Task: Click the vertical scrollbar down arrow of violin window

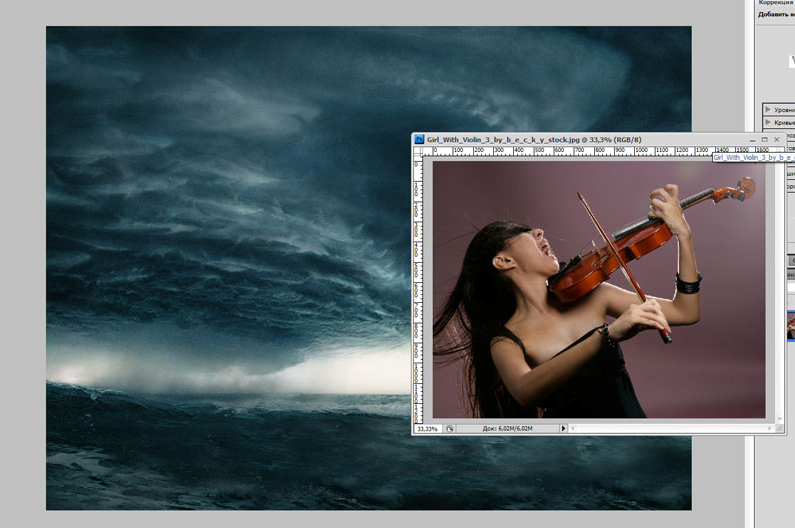Action: (x=780, y=419)
